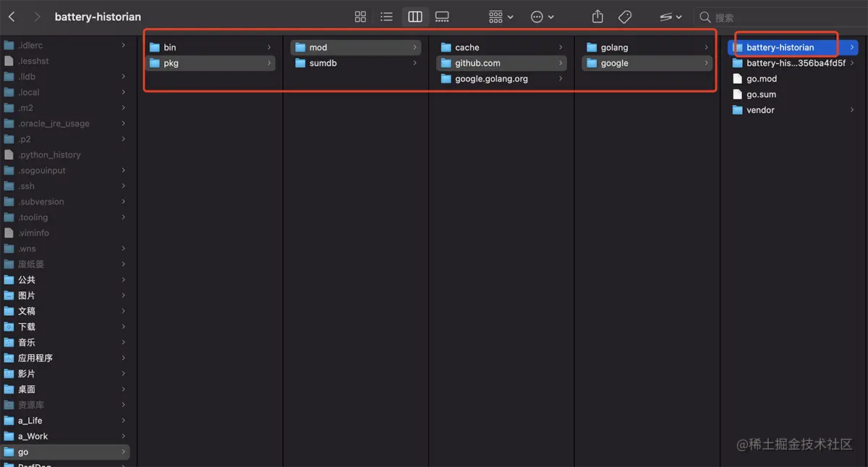Select the .ssh folder
The image size is (868, 467).
click(65, 187)
